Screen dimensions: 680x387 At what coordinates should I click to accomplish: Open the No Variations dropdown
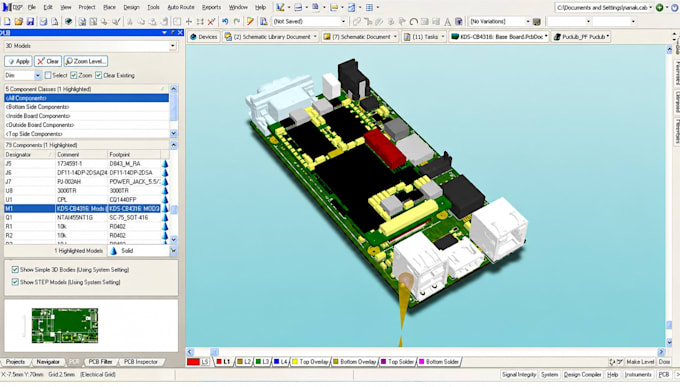click(528, 21)
